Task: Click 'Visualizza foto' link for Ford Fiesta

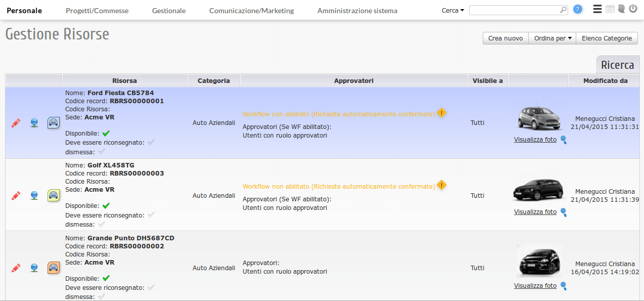Action: (x=535, y=140)
